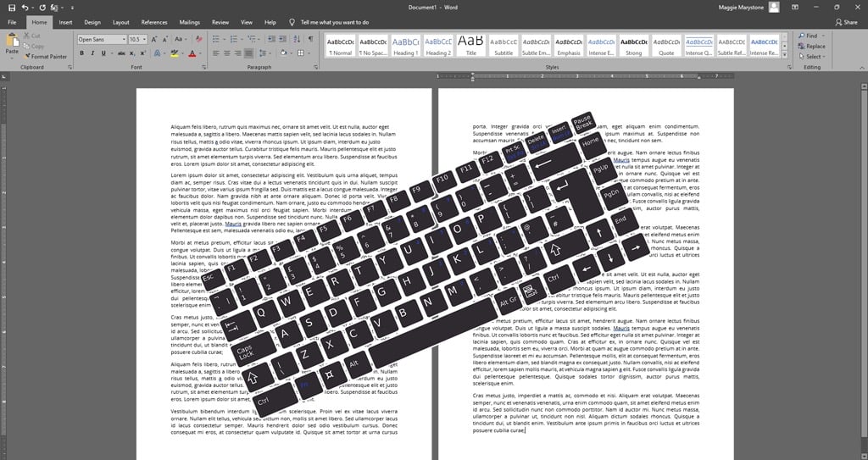The width and height of the screenshot is (868, 460).
Task: Open the Font dialog launcher
Action: 204,67
